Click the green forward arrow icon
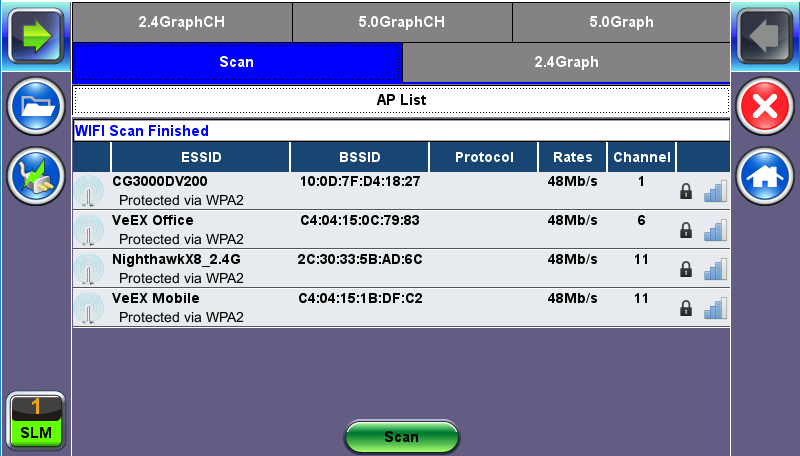Viewport: 800px width, 456px height. pyautogui.click(x=35, y=35)
